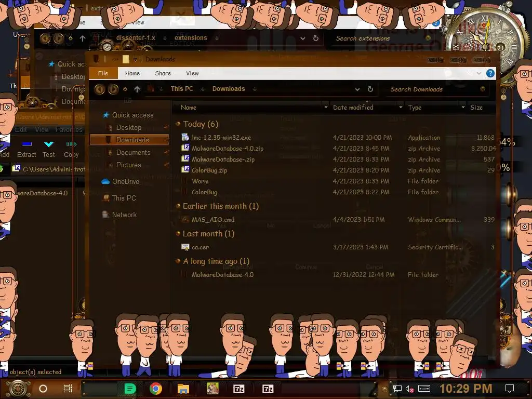Click the Forward arrow in Downloads window
532x399 pixels.
pos(113,89)
